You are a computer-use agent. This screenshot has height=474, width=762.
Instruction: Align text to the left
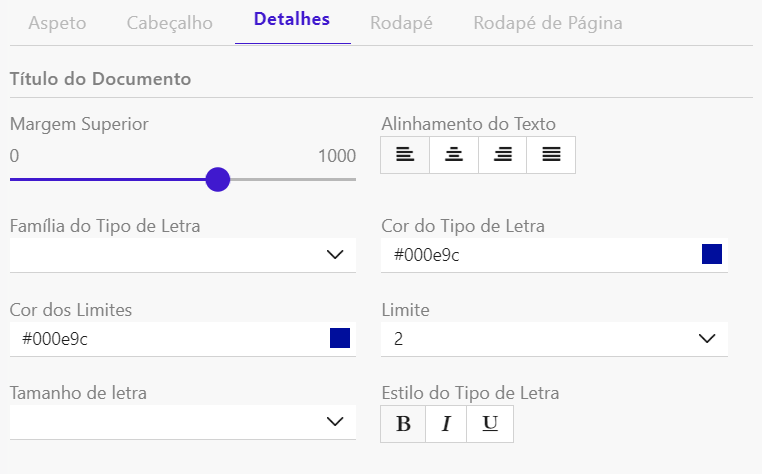(x=405, y=155)
